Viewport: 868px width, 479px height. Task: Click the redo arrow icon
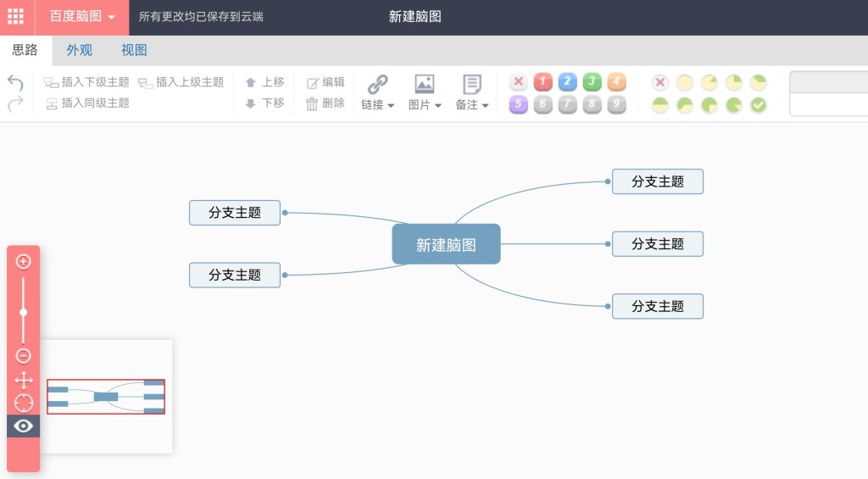[15, 103]
